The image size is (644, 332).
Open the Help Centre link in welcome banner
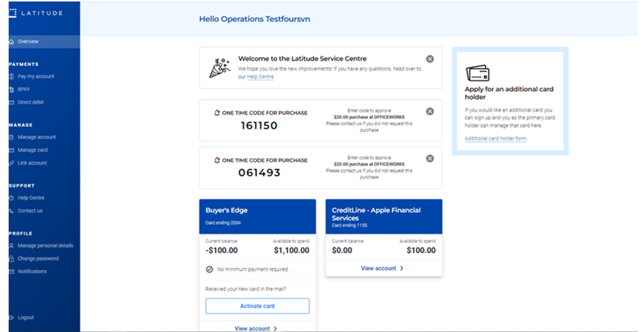tap(261, 77)
